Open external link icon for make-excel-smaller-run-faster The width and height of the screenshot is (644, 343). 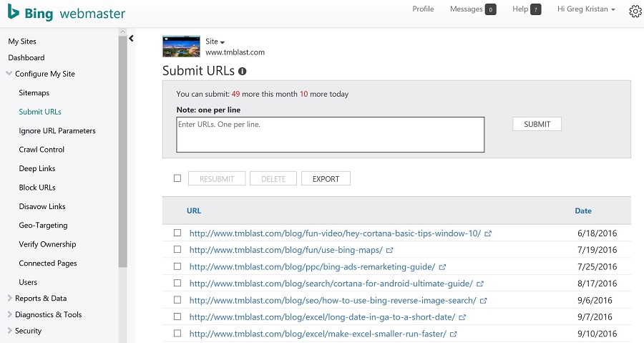pos(454,334)
